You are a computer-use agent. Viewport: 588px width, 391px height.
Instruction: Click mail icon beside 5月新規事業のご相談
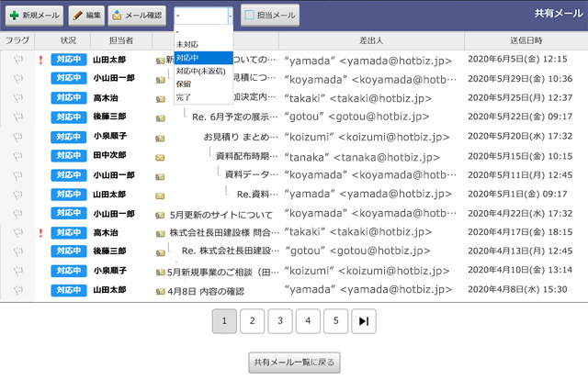click(160, 273)
